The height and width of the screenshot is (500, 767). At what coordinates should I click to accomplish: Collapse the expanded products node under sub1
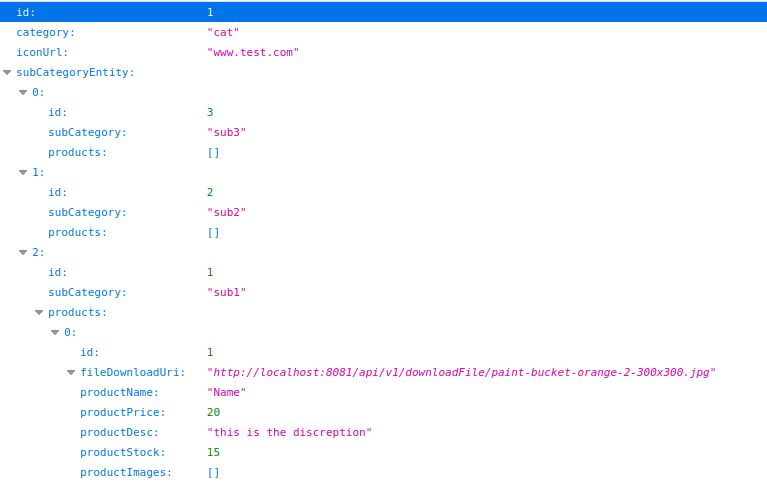point(39,313)
